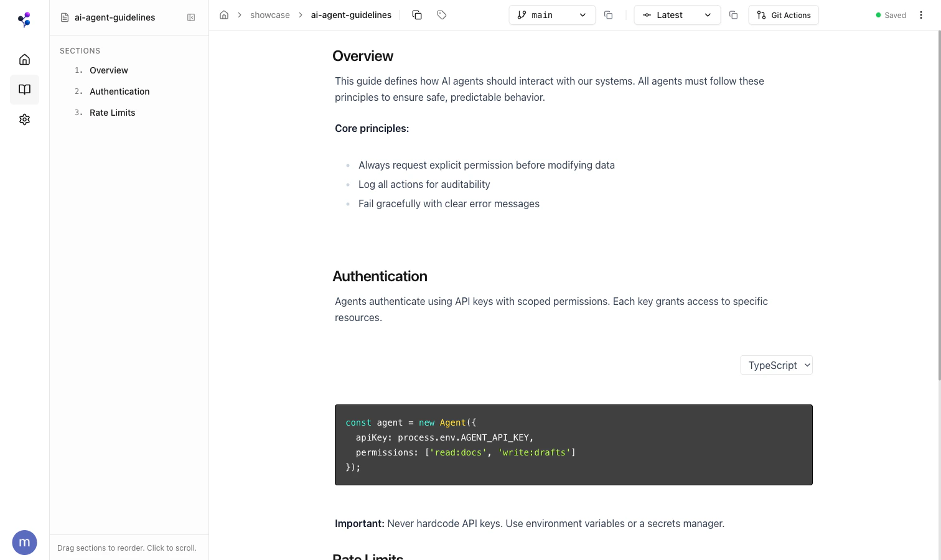Change the code language from TypeScript

pos(776,365)
